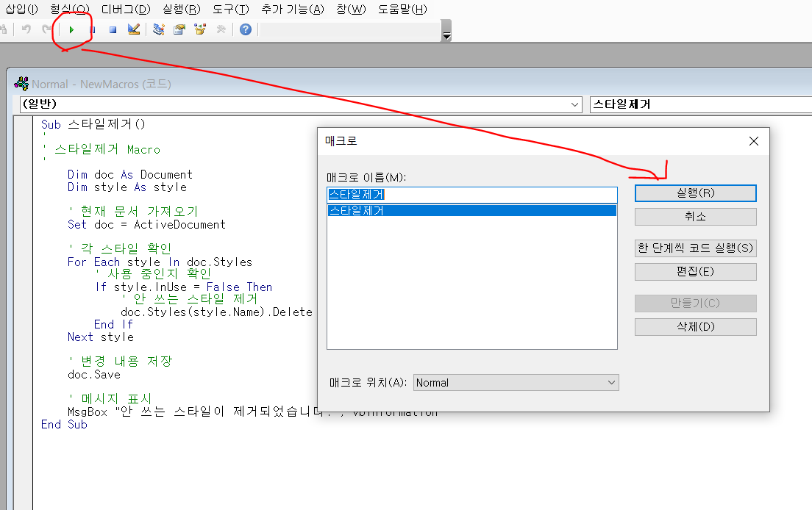Viewport: 812px width, 510px height.
Task: Open the Properties Window icon
Action: point(179,29)
